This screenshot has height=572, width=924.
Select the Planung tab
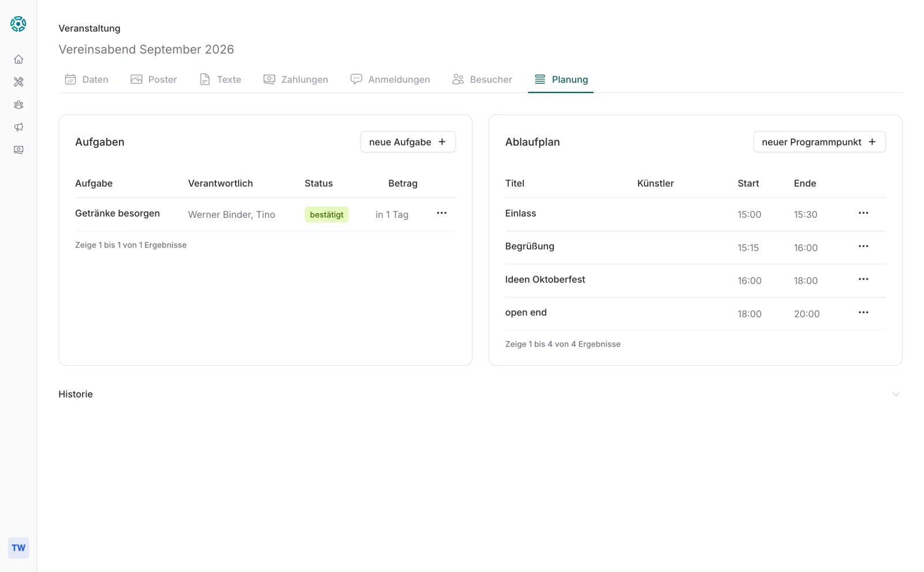561,80
